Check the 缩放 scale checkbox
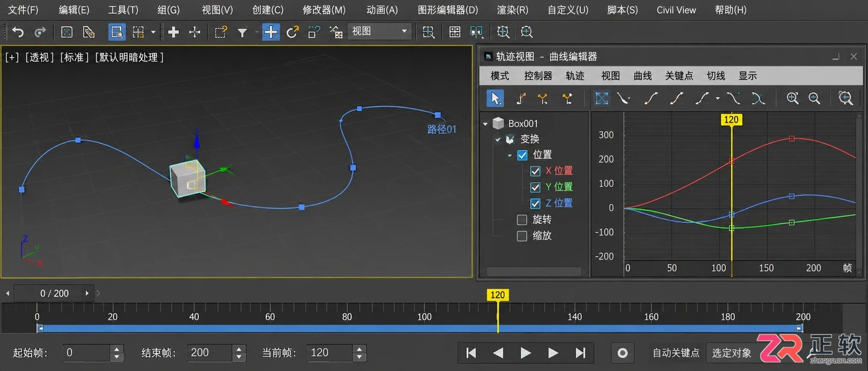 (x=523, y=236)
